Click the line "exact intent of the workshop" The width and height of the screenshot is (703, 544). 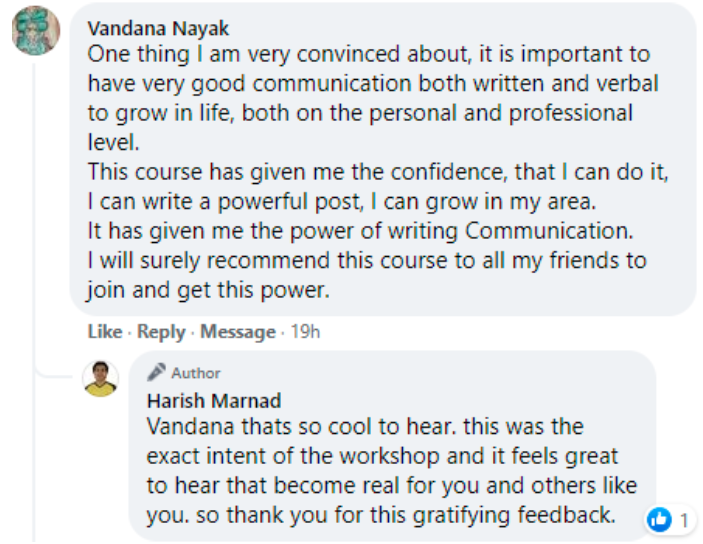pos(382,457)
